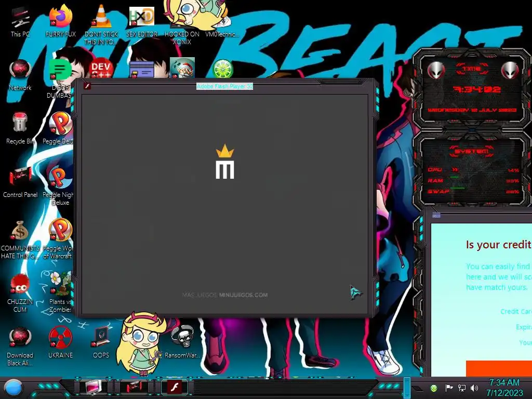Click the CPU usage row in System widget
This screenshot has width=532, height=399.
[x=473, y=170]
